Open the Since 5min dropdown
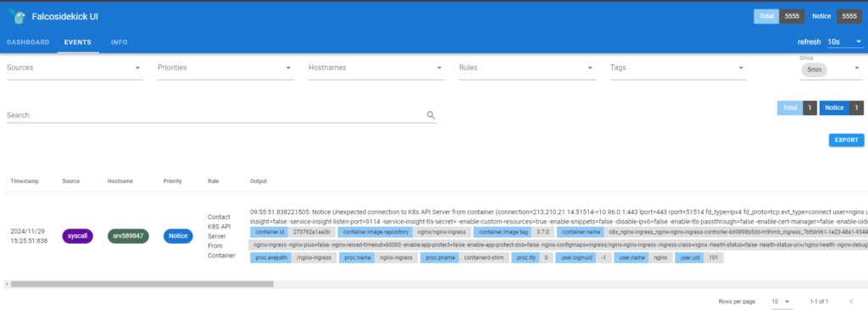The width and height of the screenshot is (868, 314). point(830,69)
